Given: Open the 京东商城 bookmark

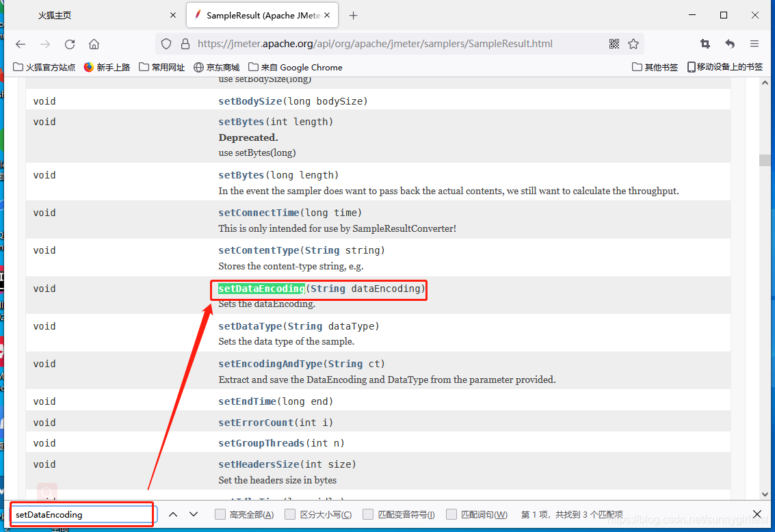Looking at the screenshot, I should 216,67.
